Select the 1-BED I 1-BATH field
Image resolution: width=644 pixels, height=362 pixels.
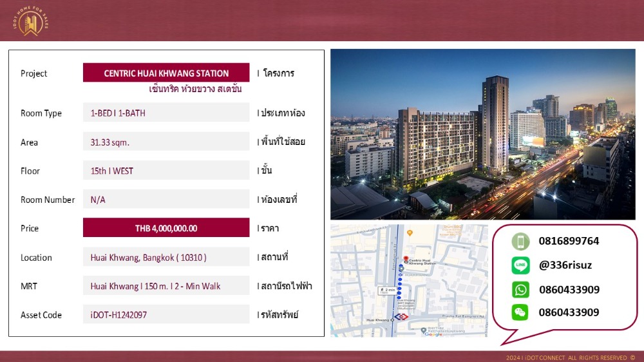pos(166,113)
